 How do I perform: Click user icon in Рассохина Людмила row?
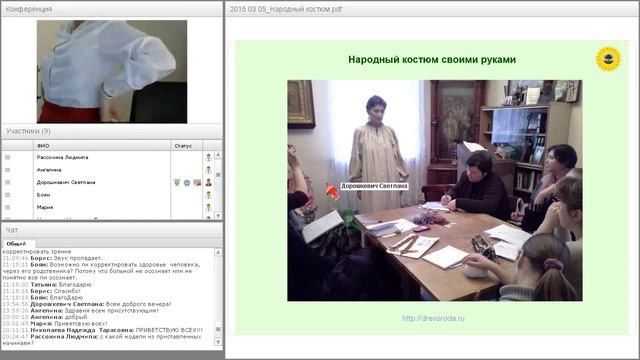(209, 157)
